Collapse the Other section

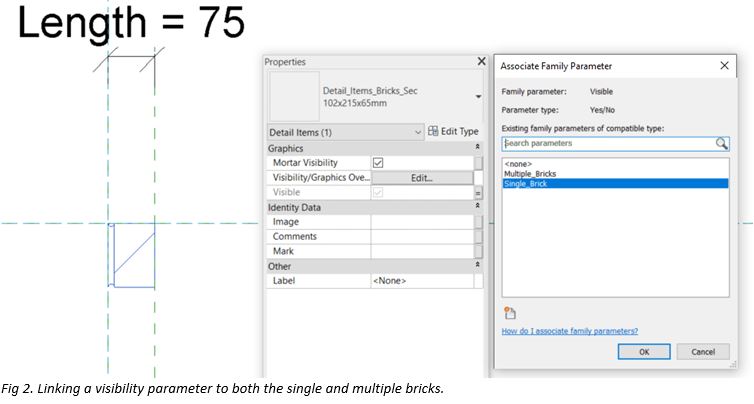[477, 266]
